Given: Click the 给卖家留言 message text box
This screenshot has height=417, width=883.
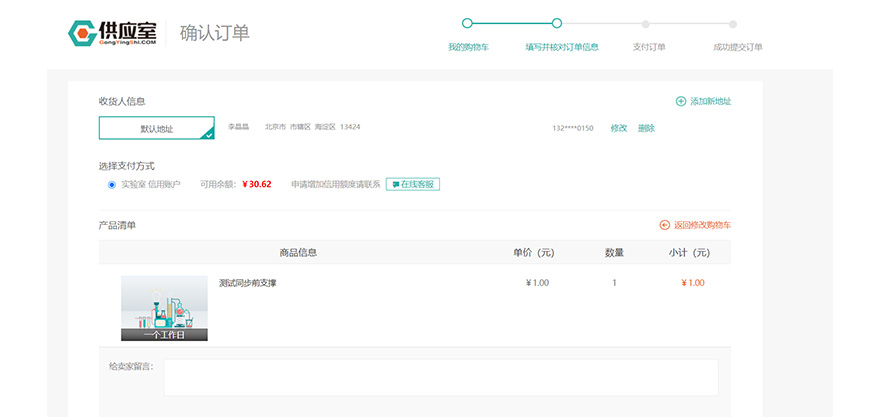Looking at the screenshot, I should pyautogui.click(x=441, y=377).
